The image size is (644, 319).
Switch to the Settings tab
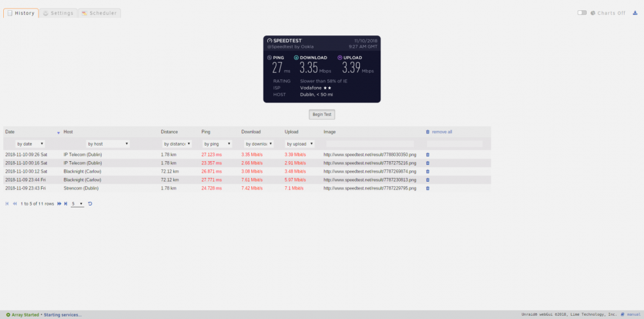(59, 13)
